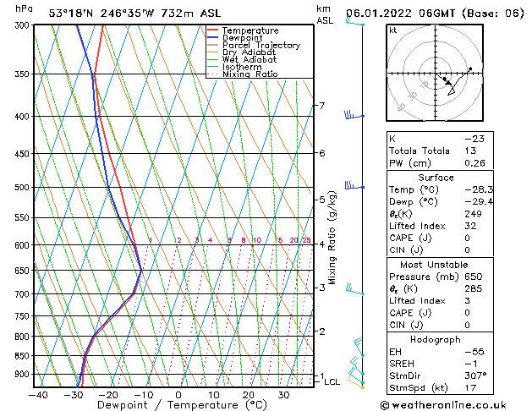
Task: Click the 'Dewpoint / Temperature (°C)' axis title
Action: [x=182, y=405]
